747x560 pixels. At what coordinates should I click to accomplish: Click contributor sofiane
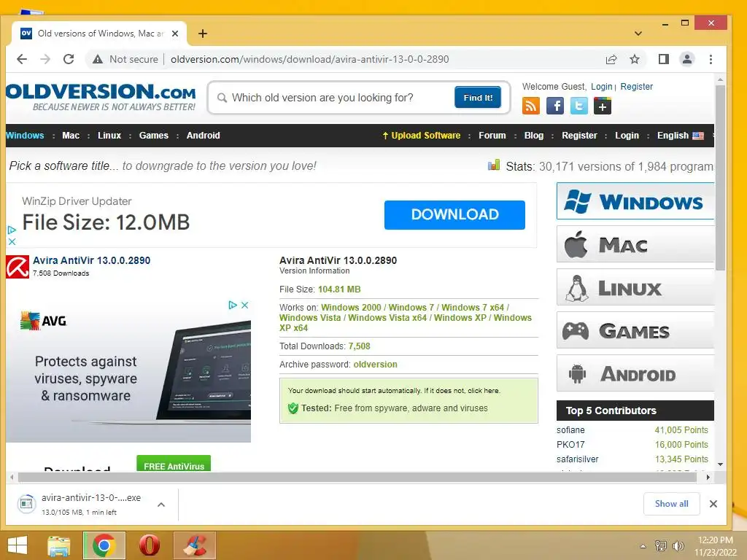(570, 430)
